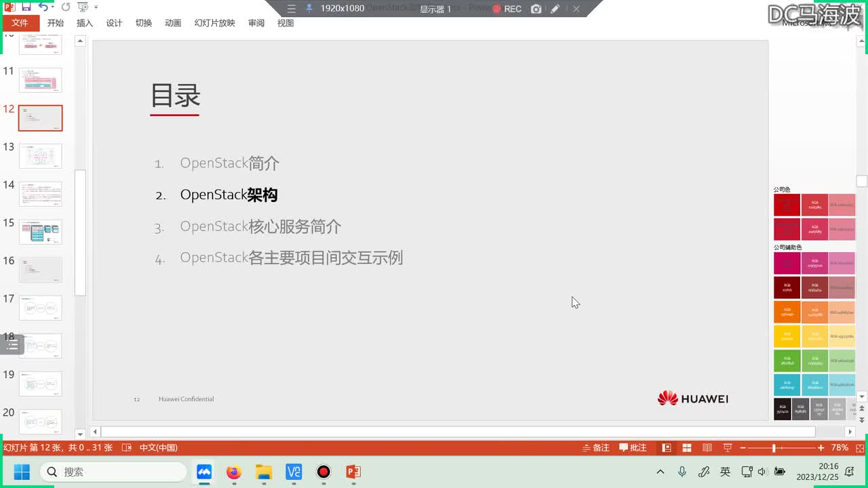Click the recorder pin icon
Image resolution: width=868 pixels, height=488 pixels.
(x=309, y=9)
